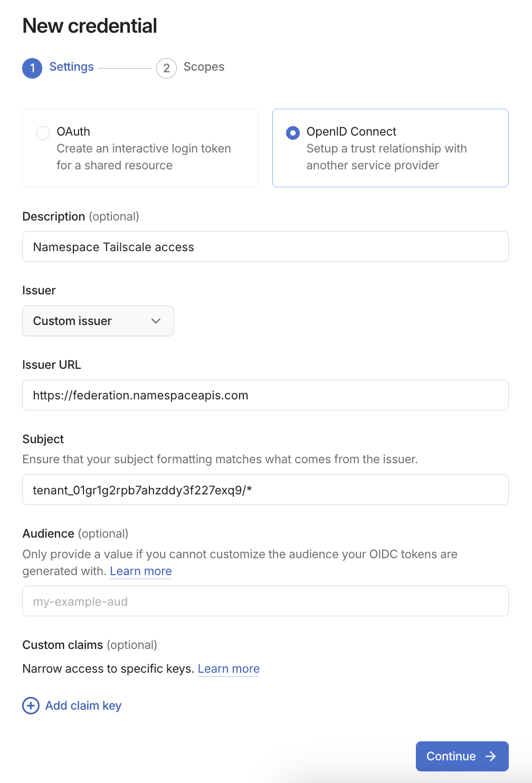Collapse the Custom issuer selector
This screenshot has width=532, height=783.
tap(98, 321)
